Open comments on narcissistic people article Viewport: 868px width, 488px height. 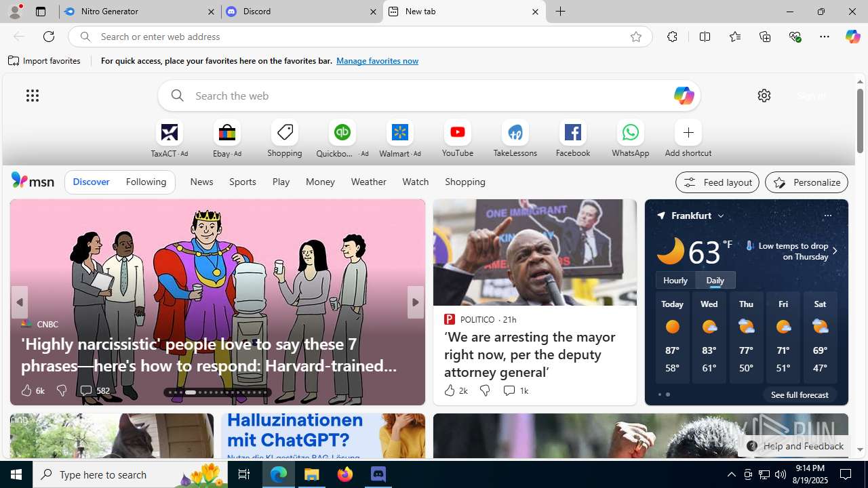(x=94, y=390)
